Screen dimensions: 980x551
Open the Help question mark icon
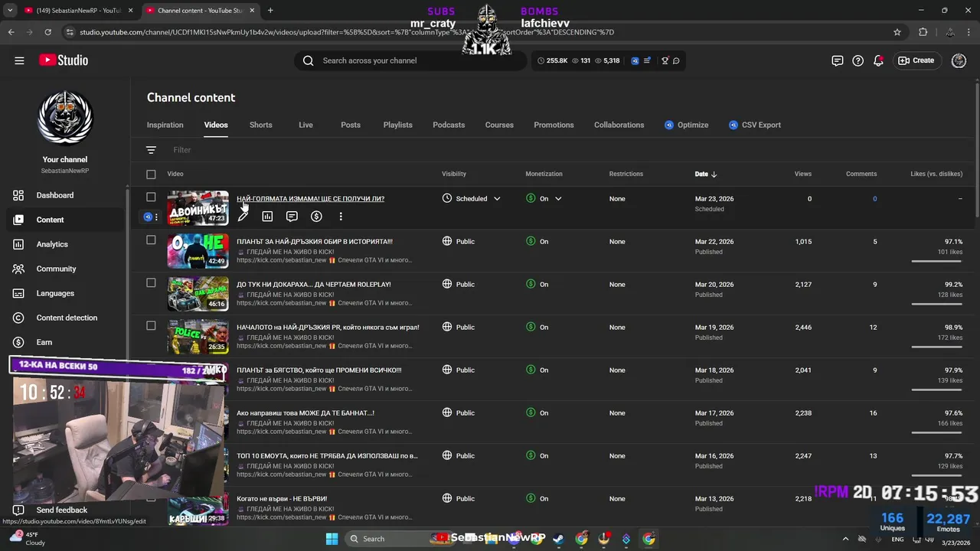(x=857, y=60)
